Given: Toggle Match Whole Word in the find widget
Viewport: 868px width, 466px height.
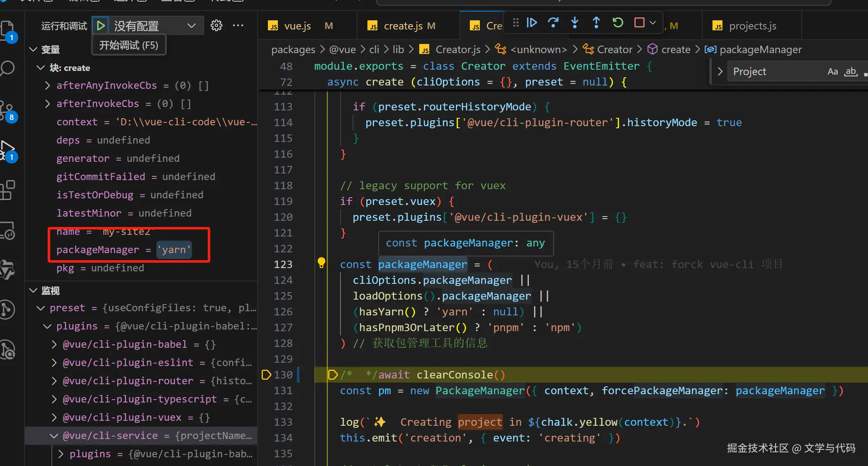Looking at the screenshot, I should (x=851, y=71).
